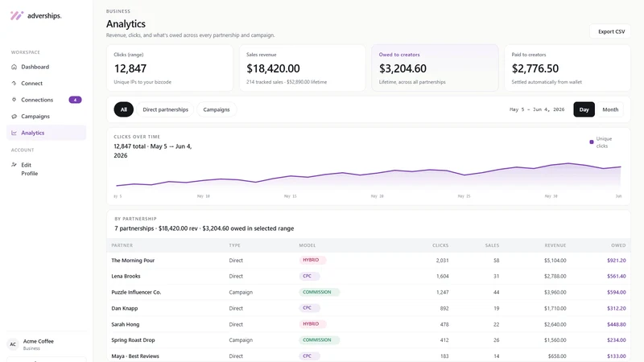
Task: Click the Acme Coffee account switcher
Action: point(47,344)
